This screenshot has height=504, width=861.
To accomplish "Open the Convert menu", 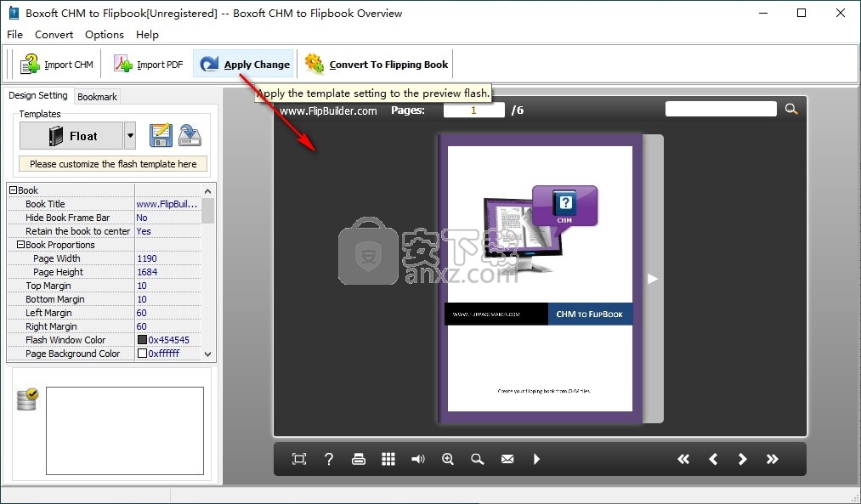I will [x=54, y=35].
